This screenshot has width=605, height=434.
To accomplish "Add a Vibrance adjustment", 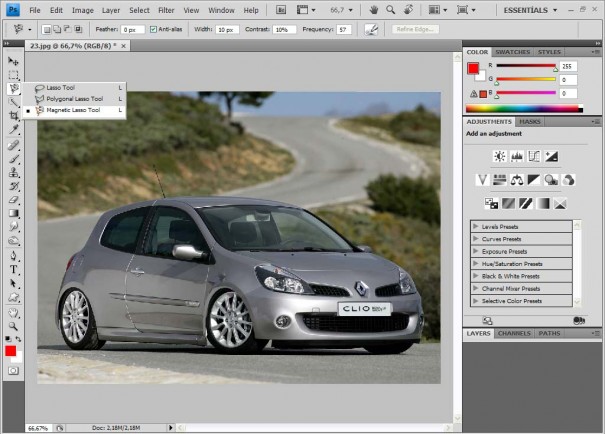I will 482,180.
